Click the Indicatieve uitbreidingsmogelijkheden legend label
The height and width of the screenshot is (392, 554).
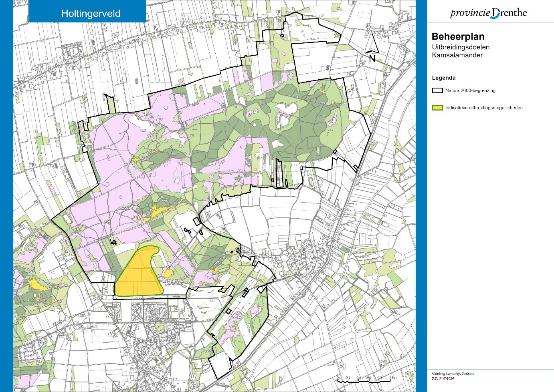[x=484, y=108]
